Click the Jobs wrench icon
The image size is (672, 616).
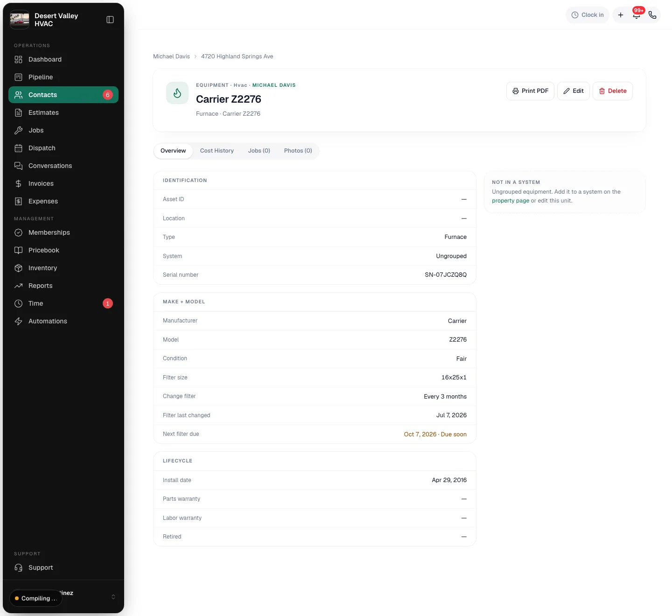pyautogui.click(x=19, y=130)
